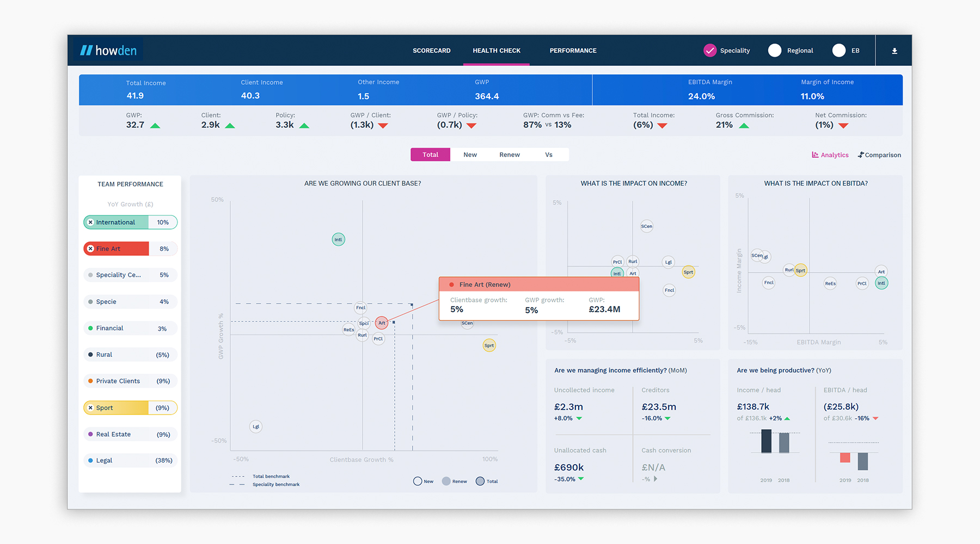This screenshot has height=544, width=980.
Task: Click the 2019 Income / head bar
Action: (766, 441)
